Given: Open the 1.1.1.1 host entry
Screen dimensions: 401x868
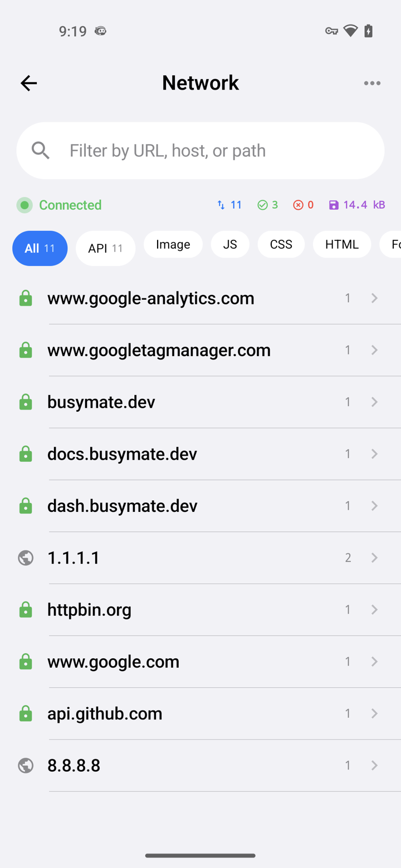Looking at the screenshot, I should pos(200,558).
